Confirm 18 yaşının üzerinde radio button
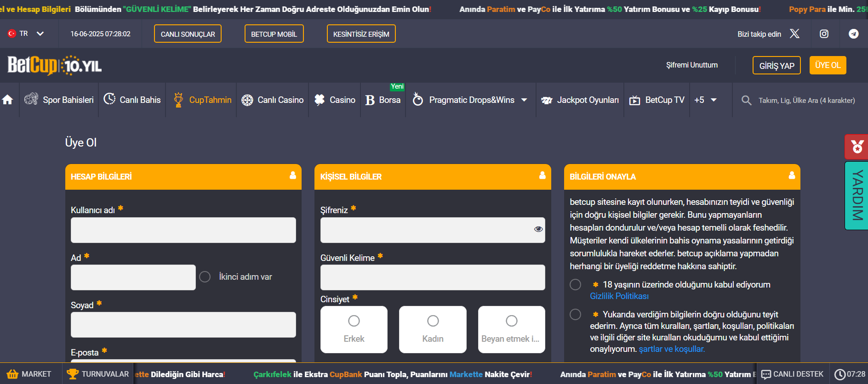 575,284
